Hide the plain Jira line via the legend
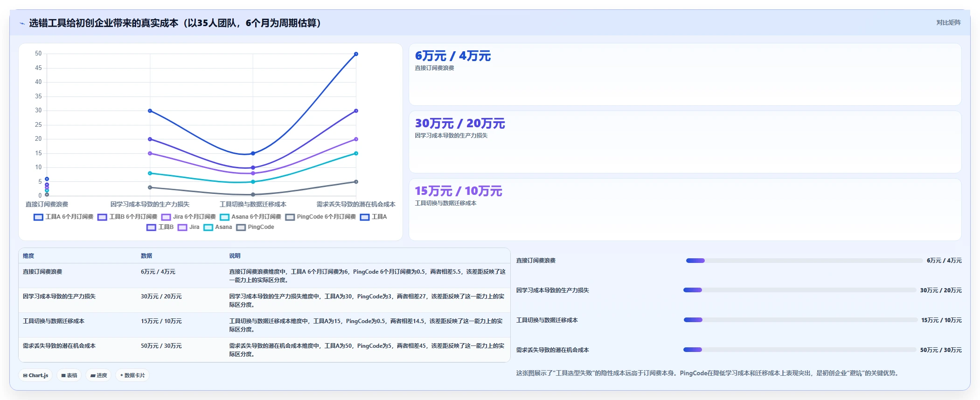 point(188,227)
